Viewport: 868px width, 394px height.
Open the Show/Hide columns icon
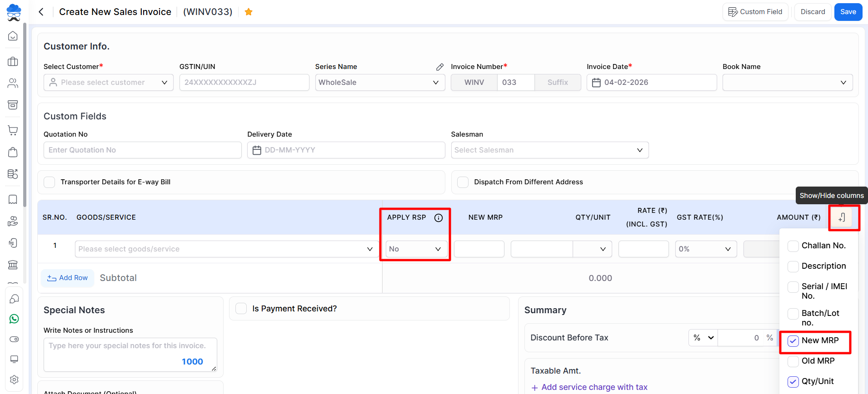click(x=842, y=217)
